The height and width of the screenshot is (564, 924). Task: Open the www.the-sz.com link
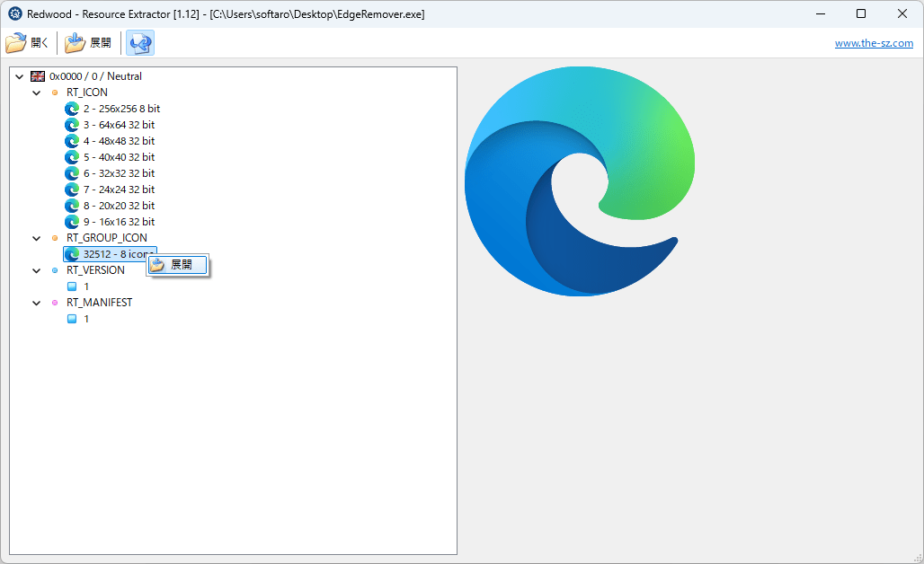pyautogui.click(x=874, y=43)
